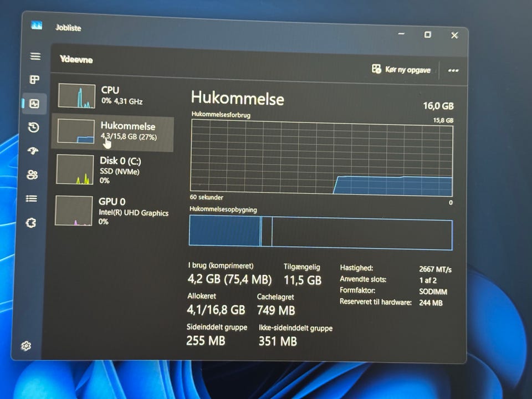The height and width of the screenshot is (399, 532).
Task: Click the Jobliste app icon in title bar
Action: coord(37,25)
